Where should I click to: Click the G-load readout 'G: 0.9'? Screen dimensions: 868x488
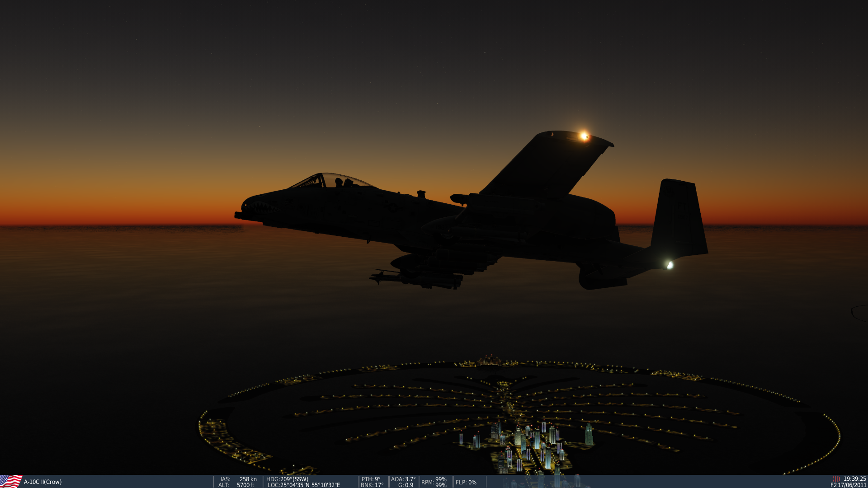[406, 485]
